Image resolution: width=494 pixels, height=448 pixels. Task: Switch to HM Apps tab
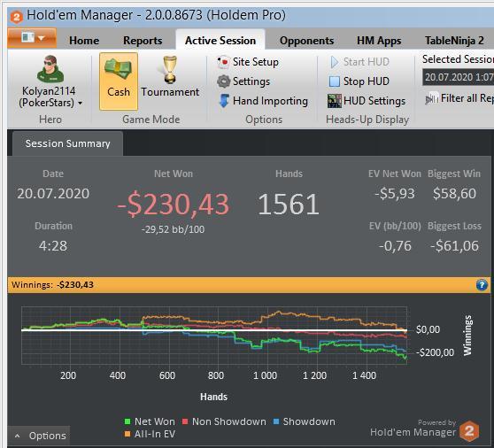pos(379,41)
